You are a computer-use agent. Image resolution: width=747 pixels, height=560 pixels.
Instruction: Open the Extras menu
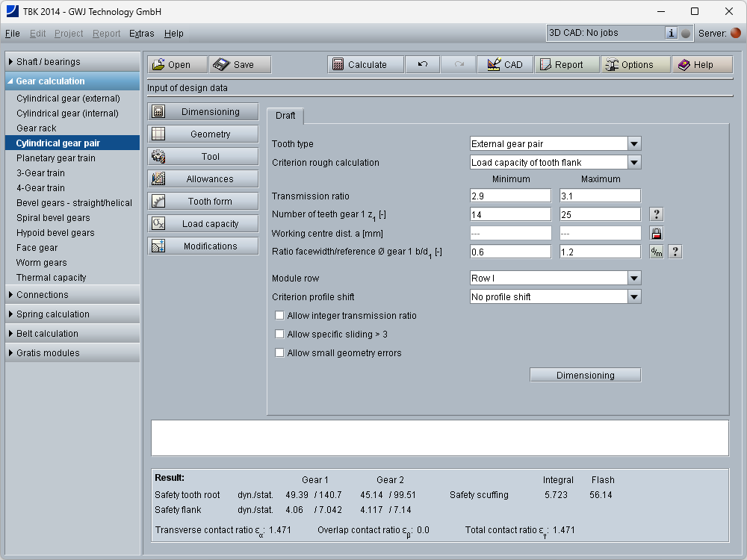click(141, 34)
